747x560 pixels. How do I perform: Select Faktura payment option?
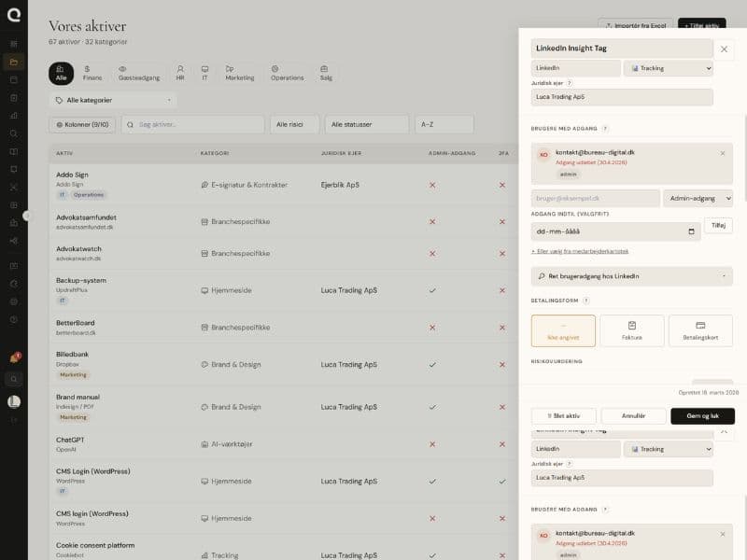coord(632,330)
